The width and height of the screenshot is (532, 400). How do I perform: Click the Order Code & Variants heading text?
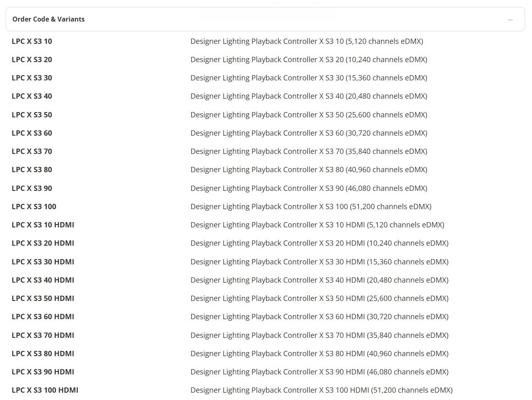pyautogui.click(x=49, y=19)
